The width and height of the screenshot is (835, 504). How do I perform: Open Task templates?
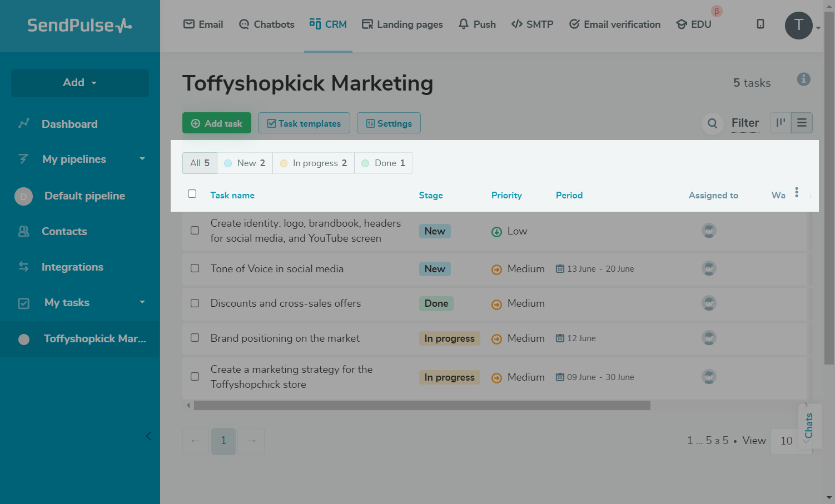[x=304, y=123]
